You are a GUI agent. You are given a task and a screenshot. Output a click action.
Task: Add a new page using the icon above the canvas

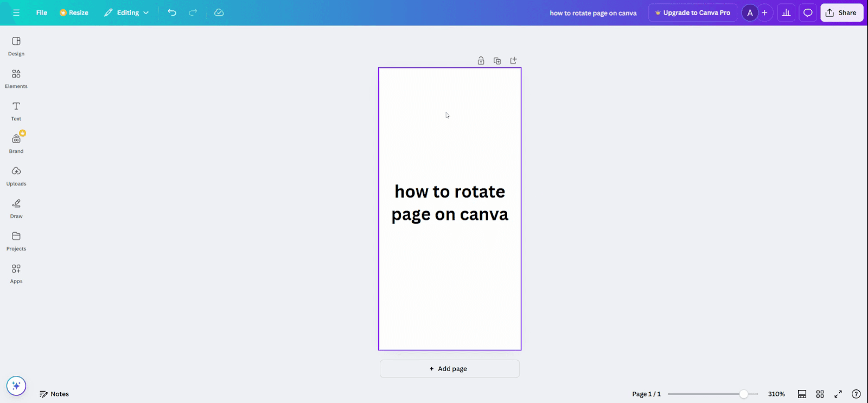(513, 61)
